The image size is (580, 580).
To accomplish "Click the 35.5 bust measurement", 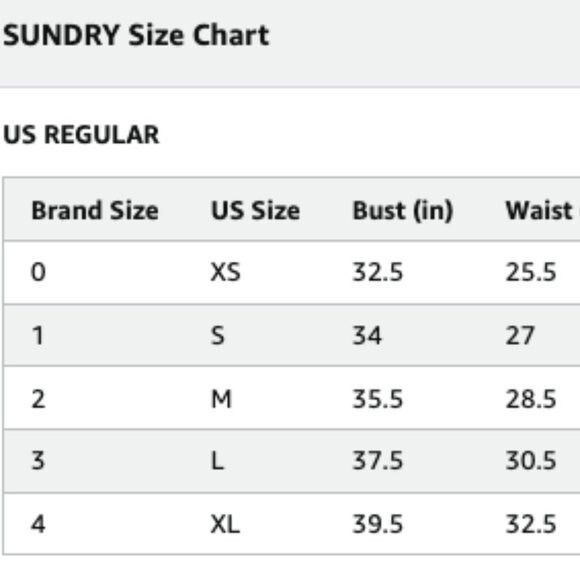I will point(377,399).
